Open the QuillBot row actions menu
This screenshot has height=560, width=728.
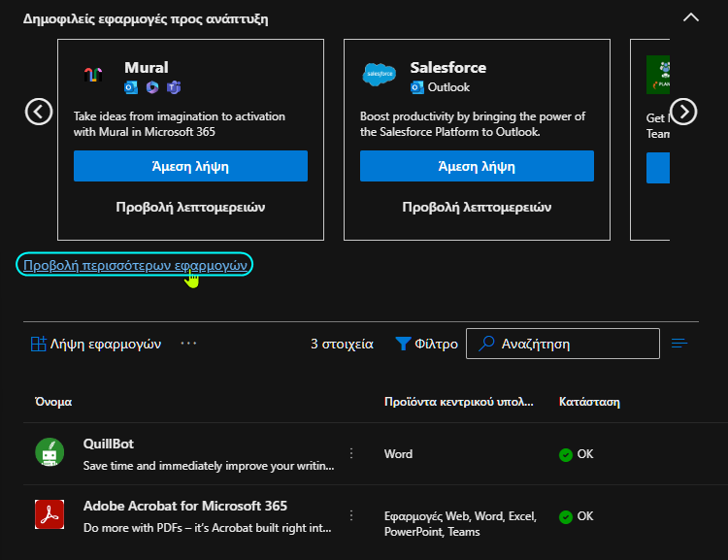351,453
